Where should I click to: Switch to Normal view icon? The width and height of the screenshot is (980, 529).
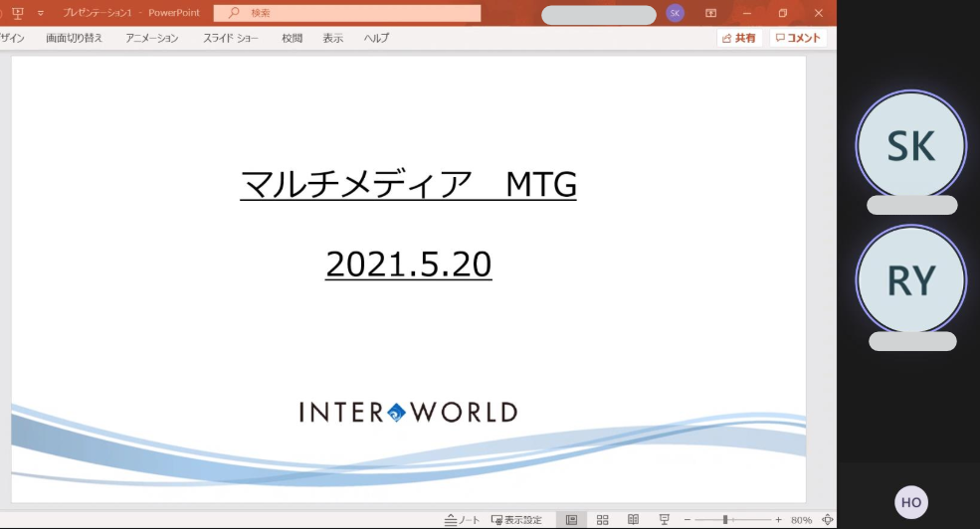pyautogui.click(x=571, y=520)
